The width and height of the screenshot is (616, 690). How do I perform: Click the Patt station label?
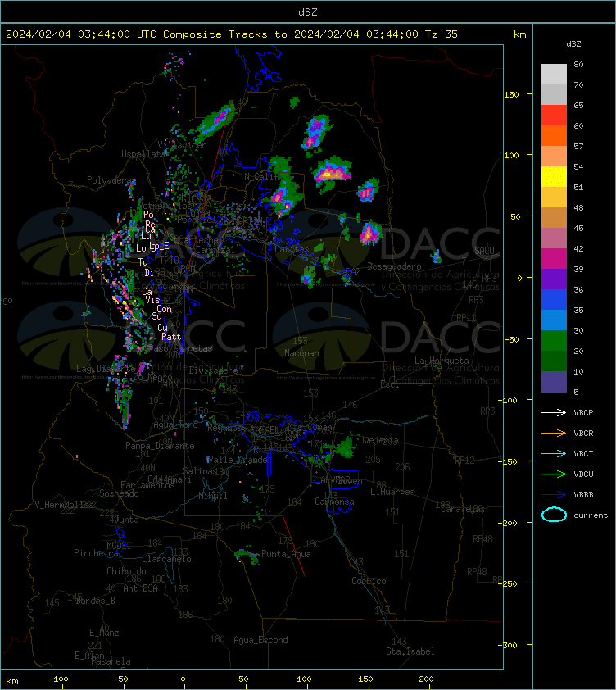pos(171,337)
